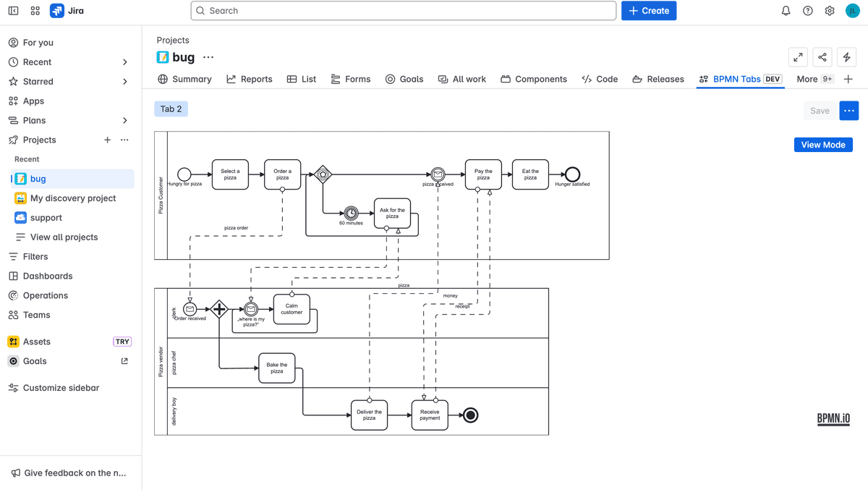This screenshot has width=868, height=490.
Task: Expand the Recent menu chevron
Action: (124, 62)
